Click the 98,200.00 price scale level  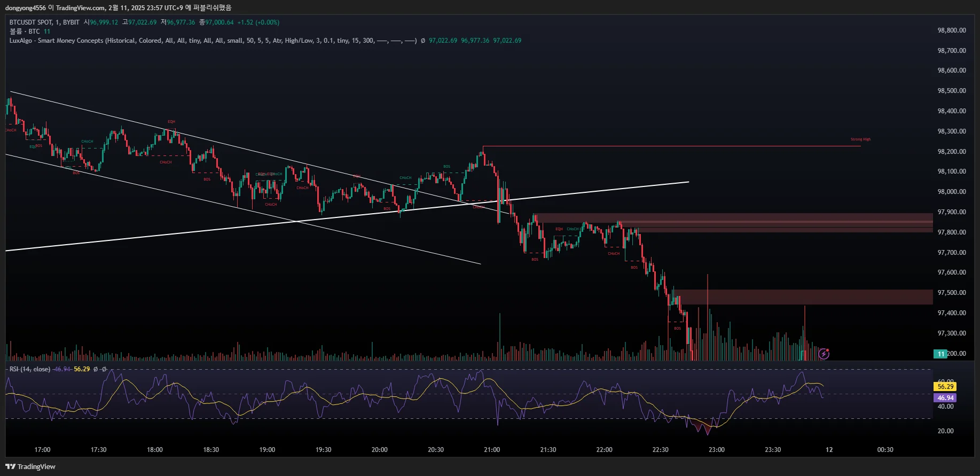click(x=952, y=152)
